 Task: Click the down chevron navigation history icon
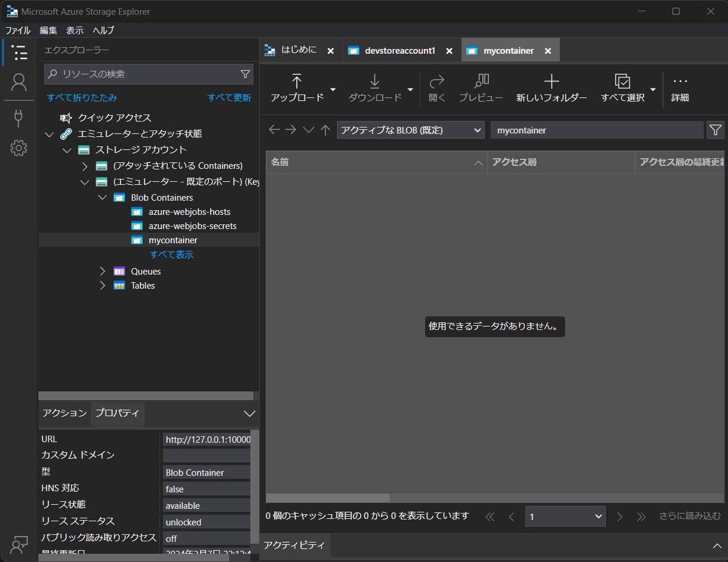(x=308, y=130)
